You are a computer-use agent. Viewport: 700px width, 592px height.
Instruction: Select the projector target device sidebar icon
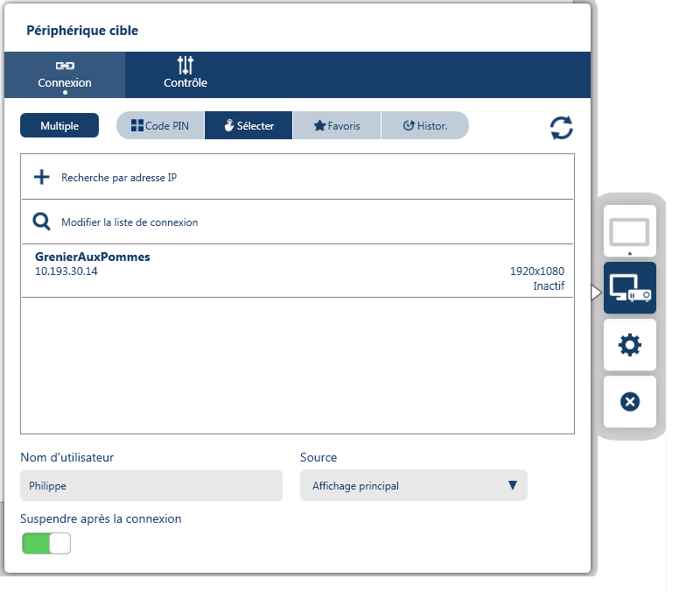(x=629, y=288)
